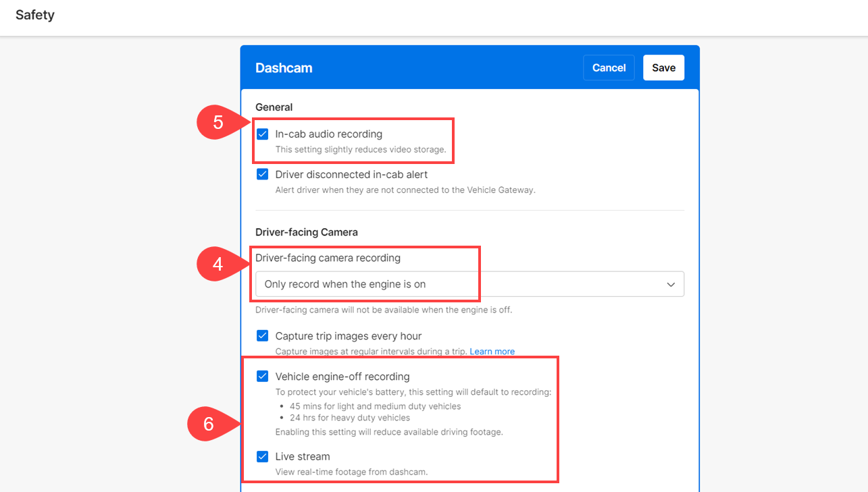
Task: Click the 24 hrs heavy duty bullet text
Action: click(x=349, y=418)
